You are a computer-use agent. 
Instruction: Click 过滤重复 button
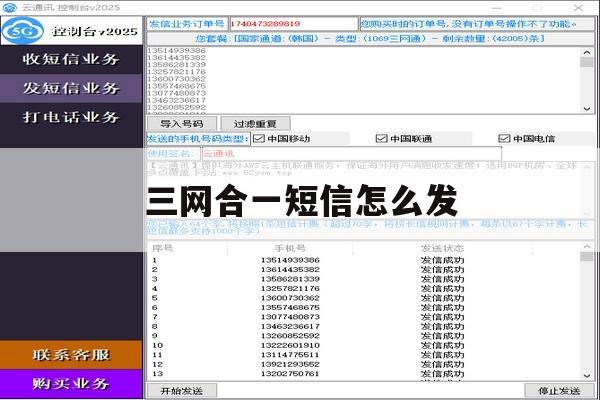pyautogui.click(x=255, y=124)
